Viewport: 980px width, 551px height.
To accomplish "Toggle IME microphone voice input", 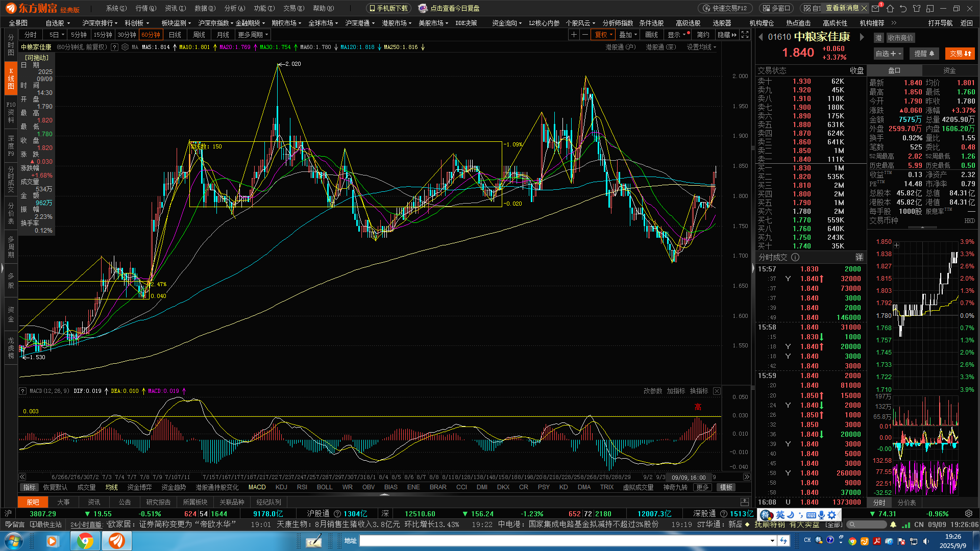I will tap(821, 515).
